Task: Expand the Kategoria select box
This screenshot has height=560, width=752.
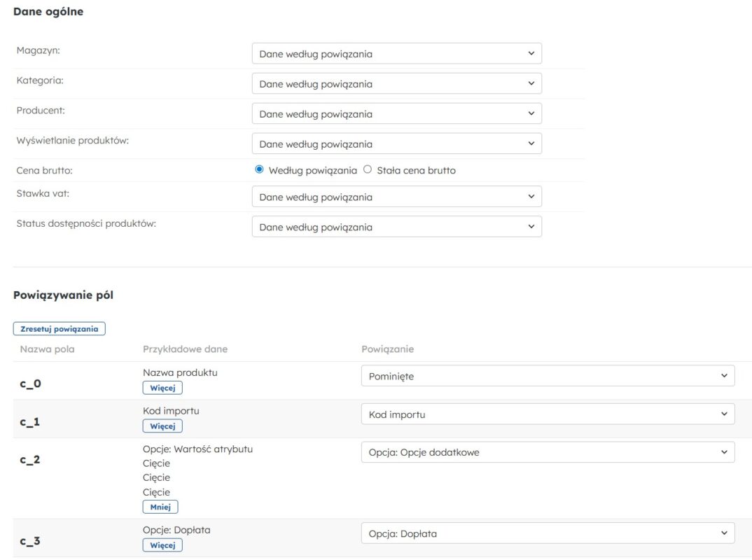Action: click(x=396, y=84)
